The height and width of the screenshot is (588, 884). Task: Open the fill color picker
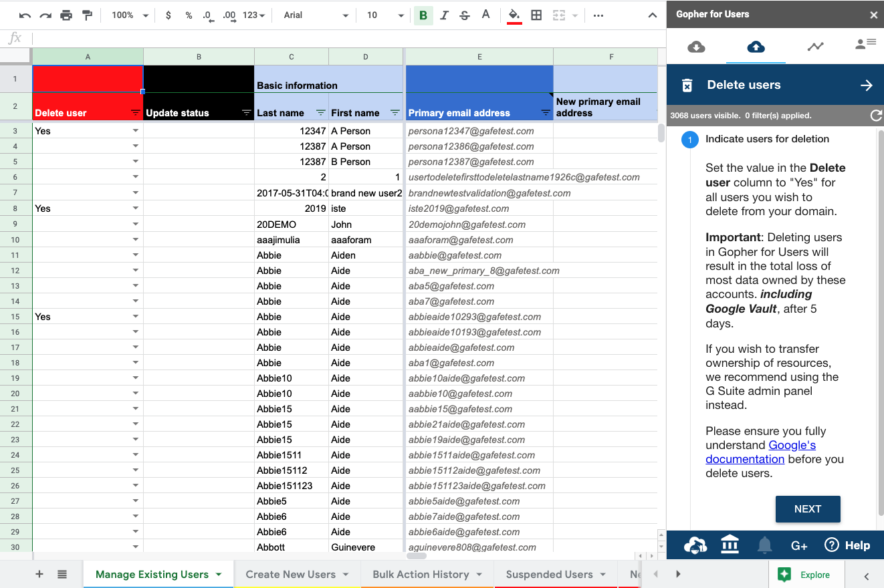[514, 15]
